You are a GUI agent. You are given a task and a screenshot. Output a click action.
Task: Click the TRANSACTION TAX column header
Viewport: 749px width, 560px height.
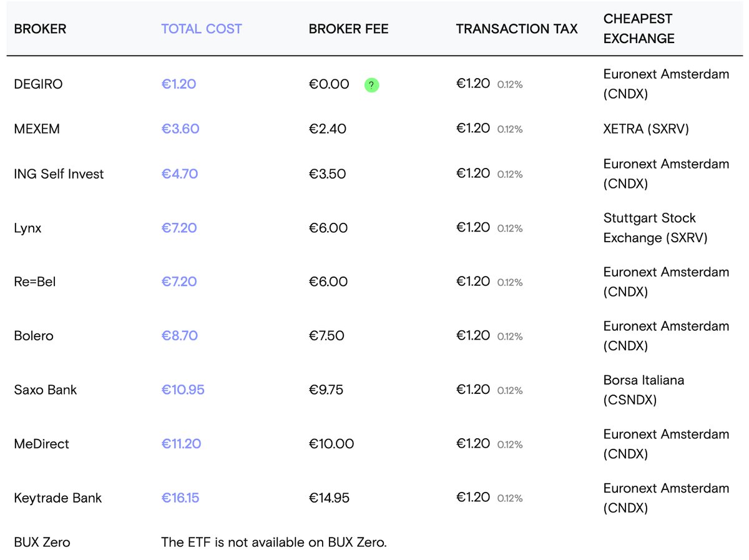tap(517, 29)
